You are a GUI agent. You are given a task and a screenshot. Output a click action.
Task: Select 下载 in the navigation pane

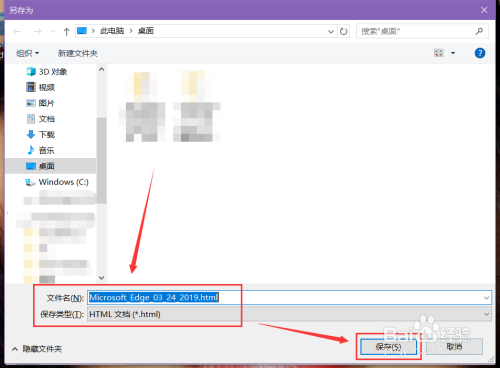[x=41, y=134]
